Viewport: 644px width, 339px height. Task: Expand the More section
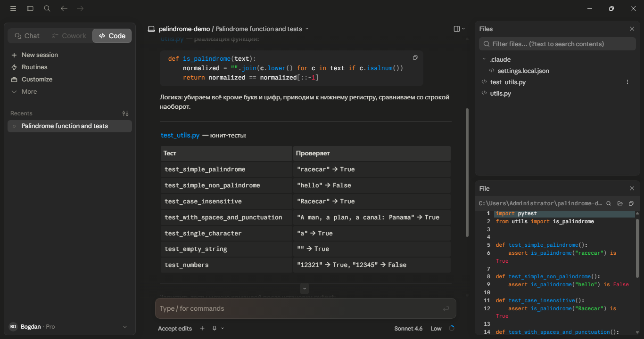pos(70,92)
